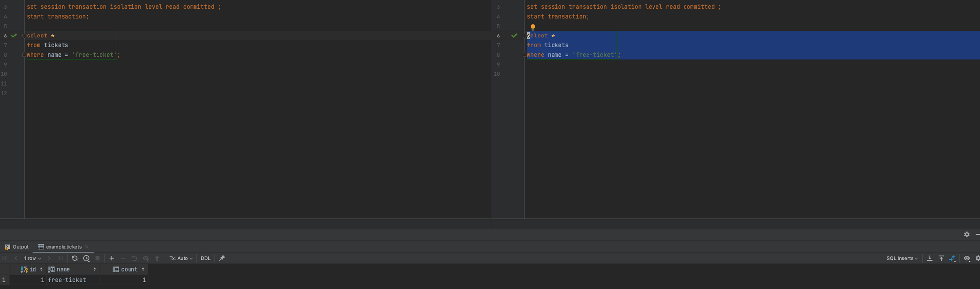Submit changes with the up arrow icon
Screen dimensions: 980x289
(x=157, y=258)
